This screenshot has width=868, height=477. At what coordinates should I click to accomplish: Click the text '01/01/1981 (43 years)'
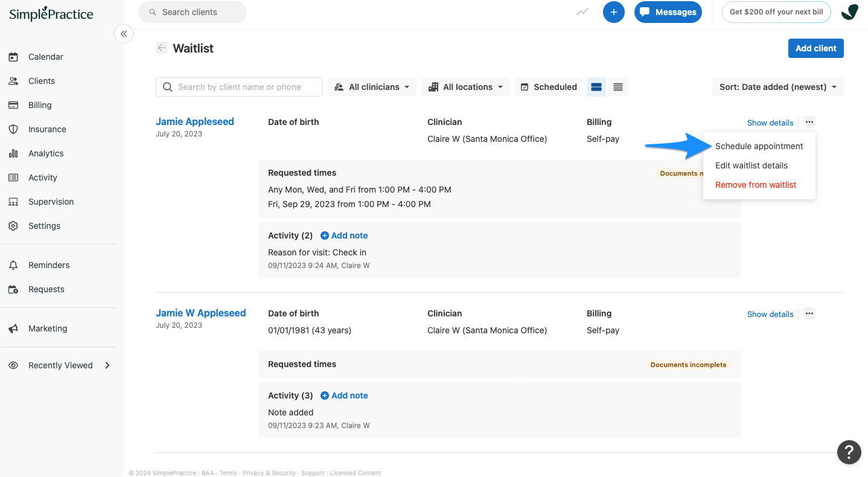pyautogui.click(x=310, y=330)
